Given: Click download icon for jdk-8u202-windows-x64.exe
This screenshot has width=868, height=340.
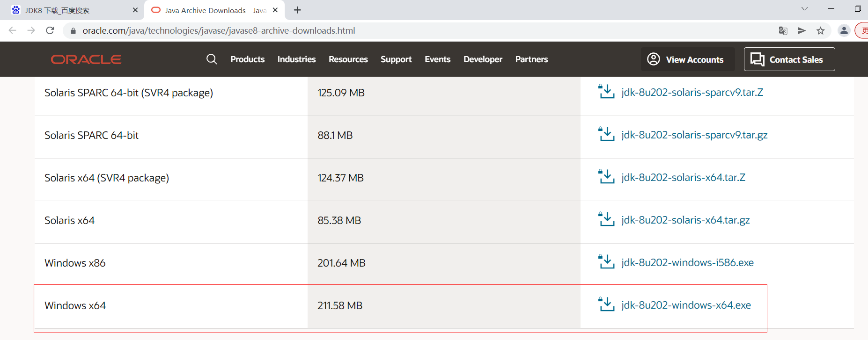Looking at the screenshot, I should [x=606, y=304].
